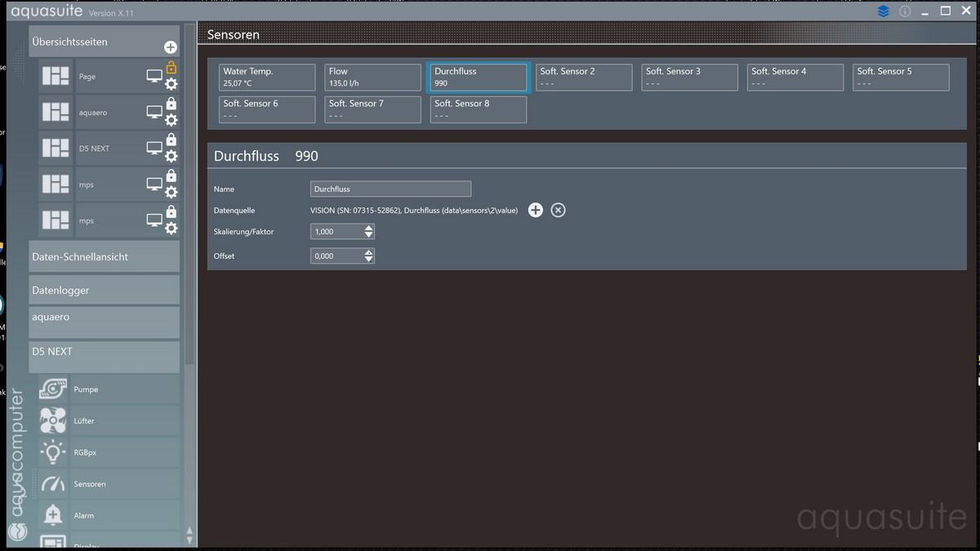980x551 pixels.
Task: Select the Soft. Sensor 4 card
Action: click(x=795, y=77)
